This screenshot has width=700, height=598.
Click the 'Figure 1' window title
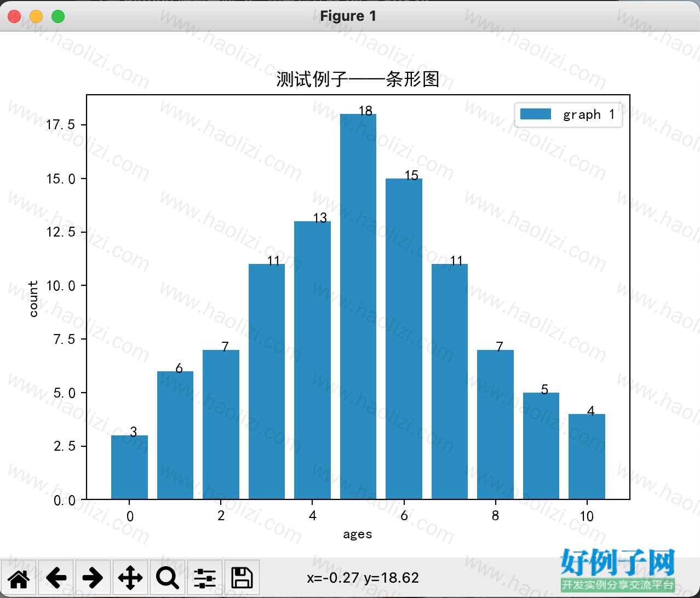point(348,16)
